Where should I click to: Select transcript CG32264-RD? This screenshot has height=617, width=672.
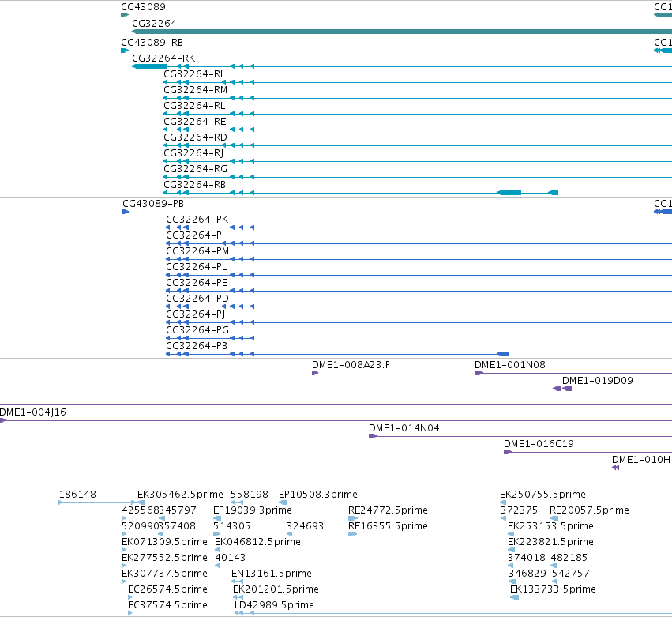tap(195, 137)
